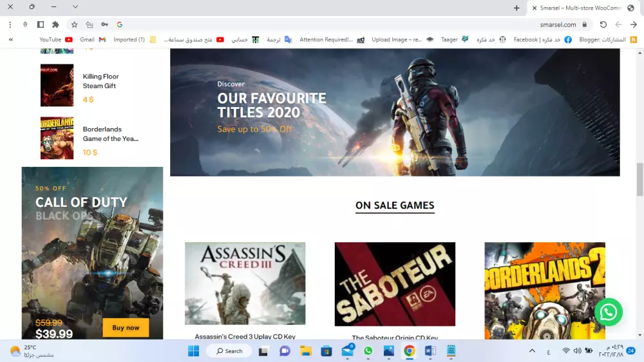The image size is (644, 362).
Task: Click Buy now on Call of Duty banner
Action: click(126, 327)
